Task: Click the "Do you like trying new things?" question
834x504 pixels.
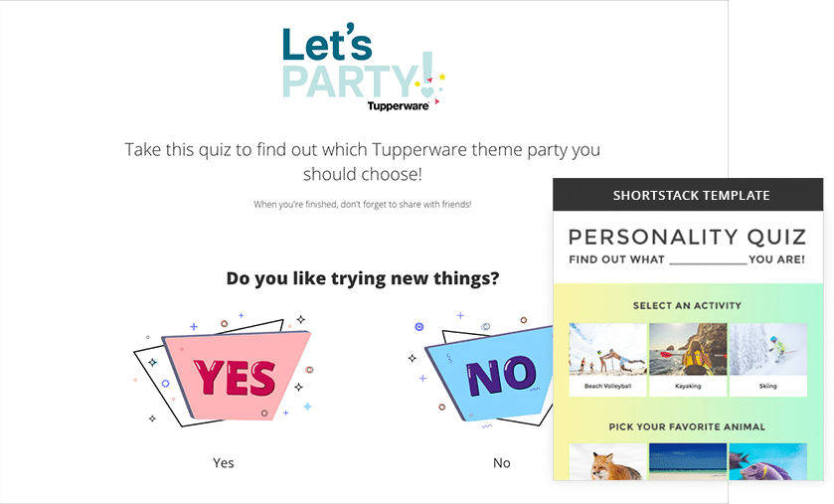Action: coord(363,278)
